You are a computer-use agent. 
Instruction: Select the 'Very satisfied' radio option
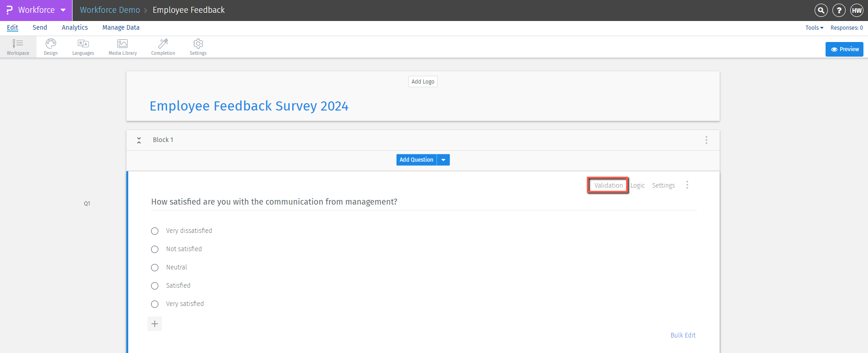[155, 304]
